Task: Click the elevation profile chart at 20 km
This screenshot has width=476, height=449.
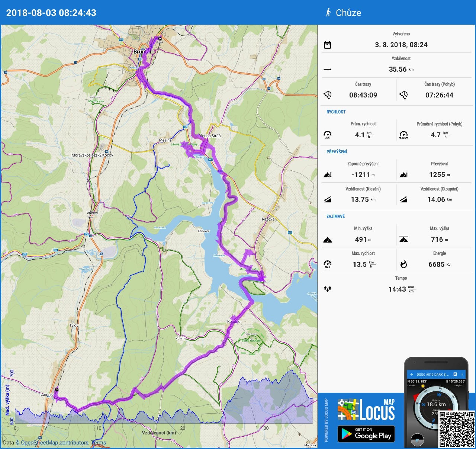Action: coord(183,413)
